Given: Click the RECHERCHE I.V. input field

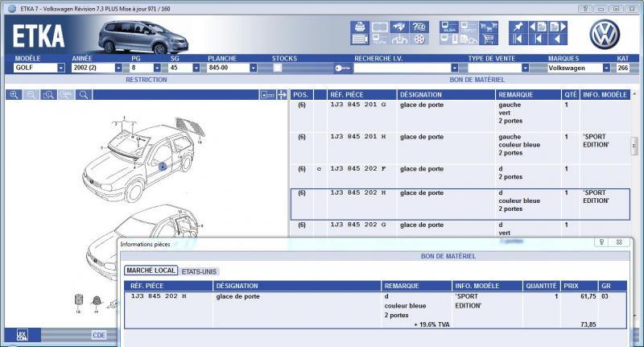Looking at the screenshot, I should (x=402, y=68).
